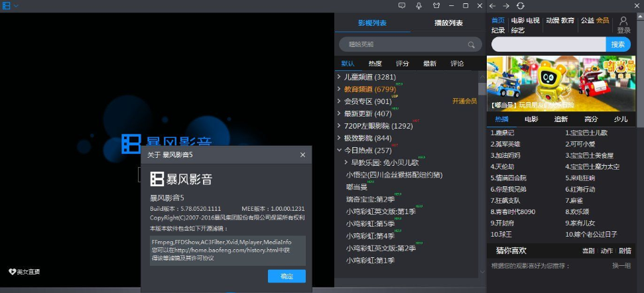The image size is (644, 293).
Task: Open the 会员 navigation link
Action: point(602,20)
